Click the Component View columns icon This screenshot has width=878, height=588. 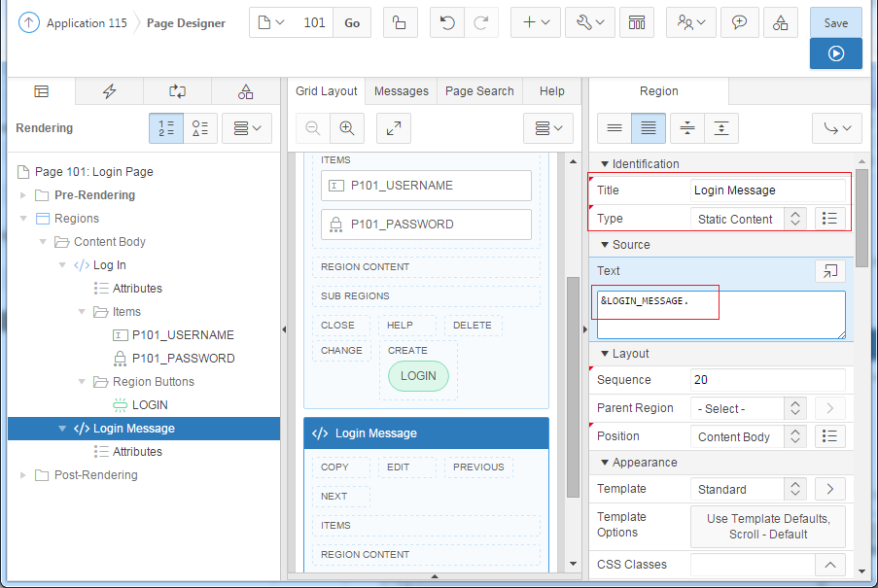coord(637,23)
